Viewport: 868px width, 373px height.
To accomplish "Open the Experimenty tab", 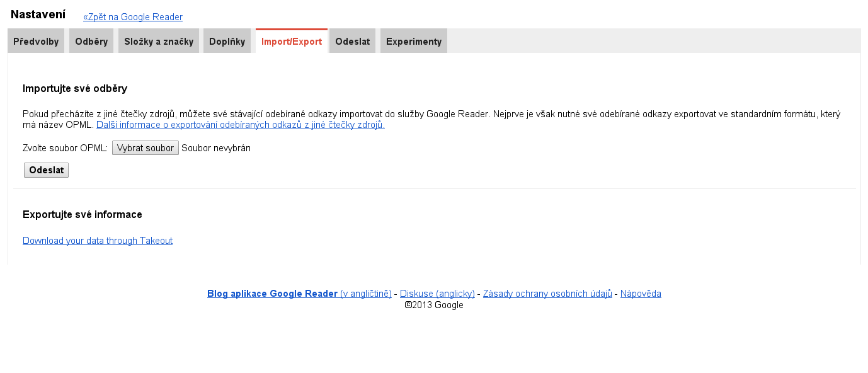I will point(414,42).
